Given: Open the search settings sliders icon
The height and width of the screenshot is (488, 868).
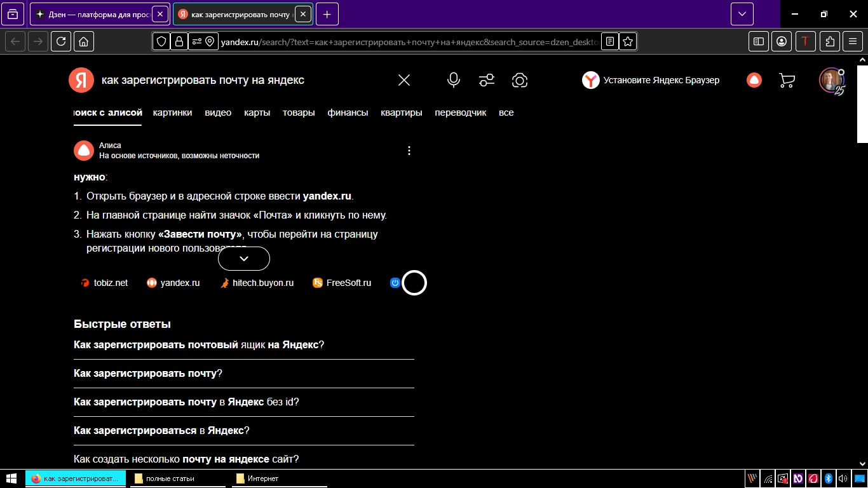Looking at the screenshot, I should point(487,80).
